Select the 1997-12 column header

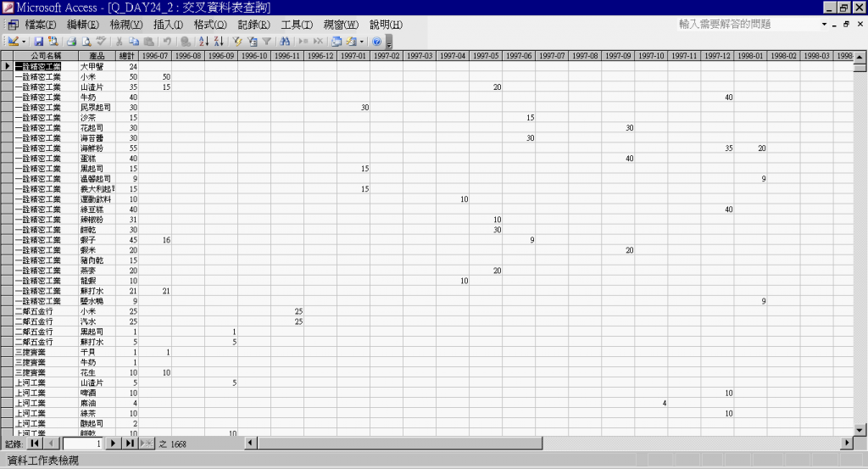(x=717, y=56)
